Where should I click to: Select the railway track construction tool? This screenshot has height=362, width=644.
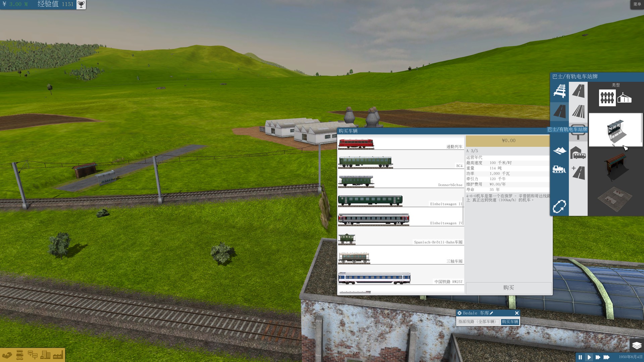pos(559,91)
